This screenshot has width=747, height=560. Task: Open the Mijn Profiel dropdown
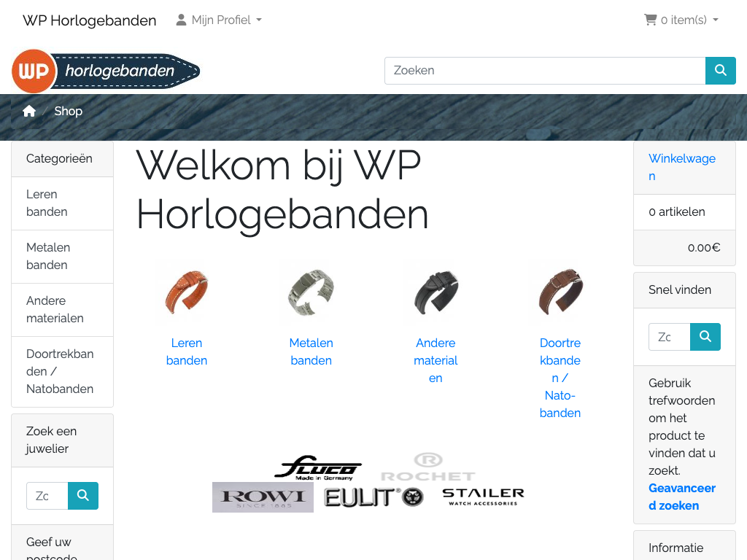point(219,20)
